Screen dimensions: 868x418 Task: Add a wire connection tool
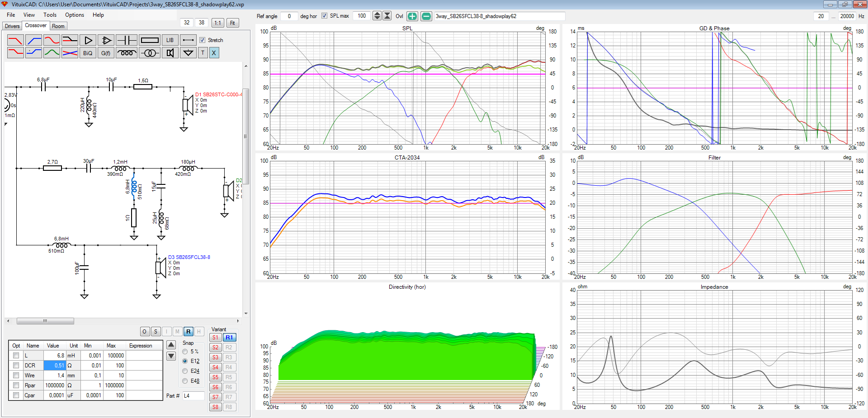188,40
